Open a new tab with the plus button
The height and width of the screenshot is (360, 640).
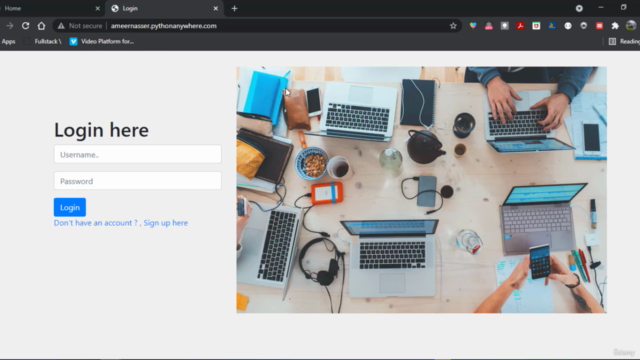click(234, 8)
